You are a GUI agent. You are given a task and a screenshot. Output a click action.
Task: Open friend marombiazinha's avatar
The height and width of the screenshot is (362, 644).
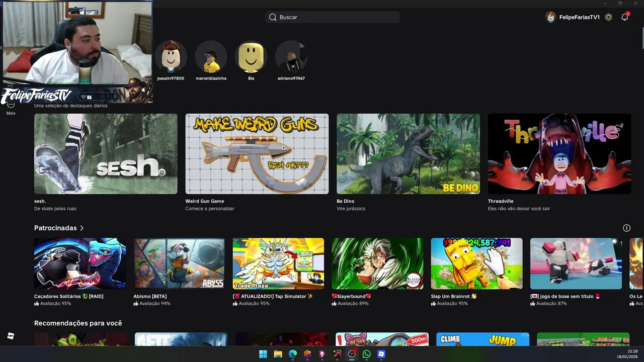click(211, 57)
